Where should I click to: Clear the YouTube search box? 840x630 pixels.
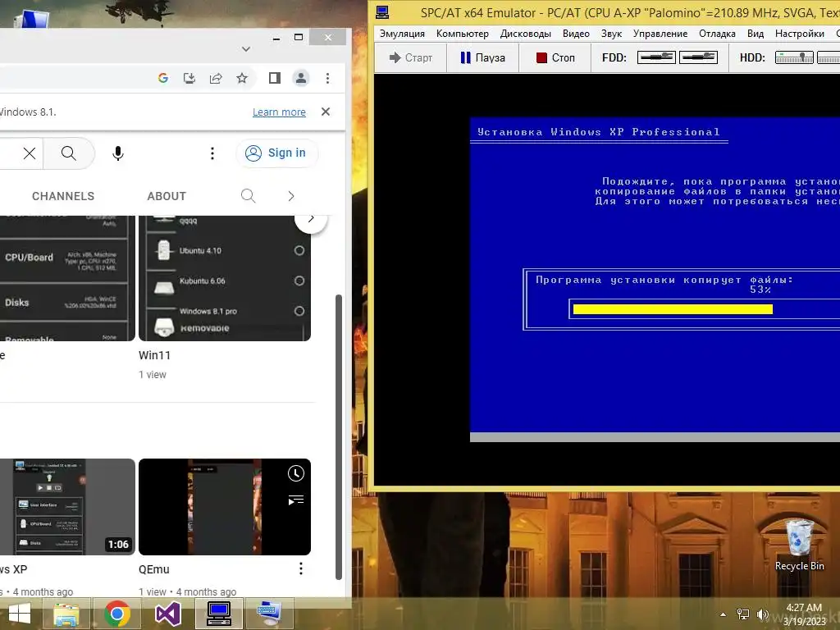pos(30,153)
